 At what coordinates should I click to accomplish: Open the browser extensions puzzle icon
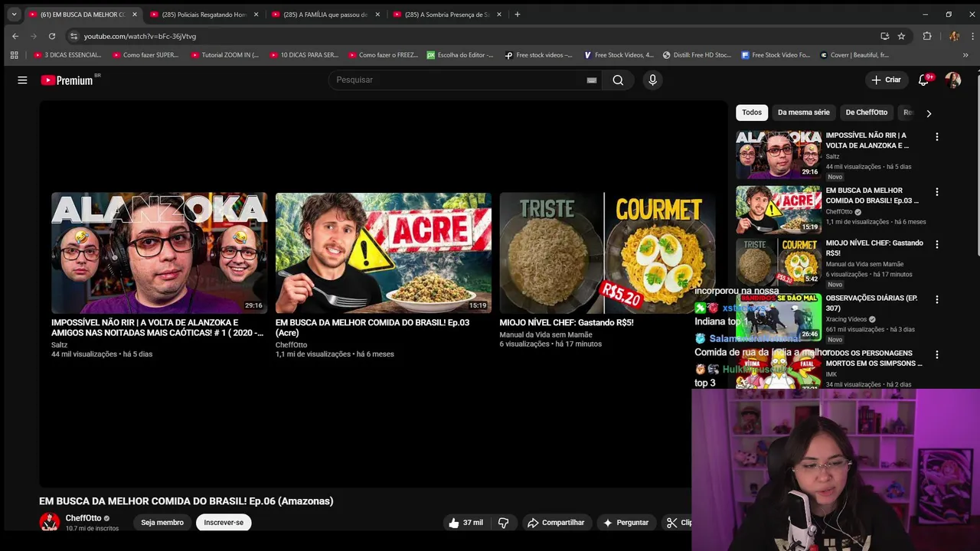927,36
